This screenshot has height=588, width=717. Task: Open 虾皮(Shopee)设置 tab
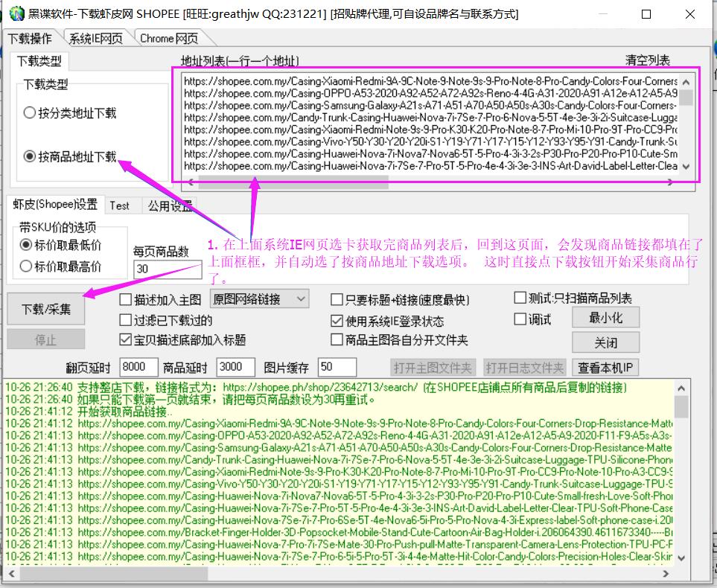click(55, 205)
